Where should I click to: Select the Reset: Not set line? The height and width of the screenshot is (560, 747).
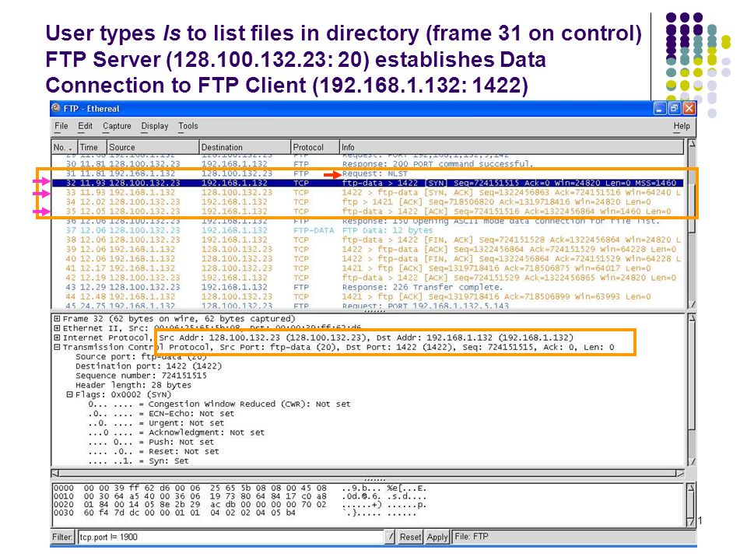point(153,451)
